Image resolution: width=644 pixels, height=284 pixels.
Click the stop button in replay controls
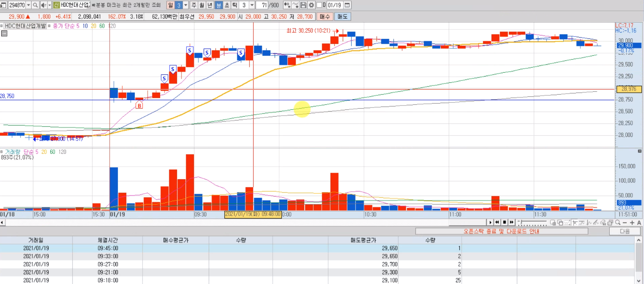(505, 222)
